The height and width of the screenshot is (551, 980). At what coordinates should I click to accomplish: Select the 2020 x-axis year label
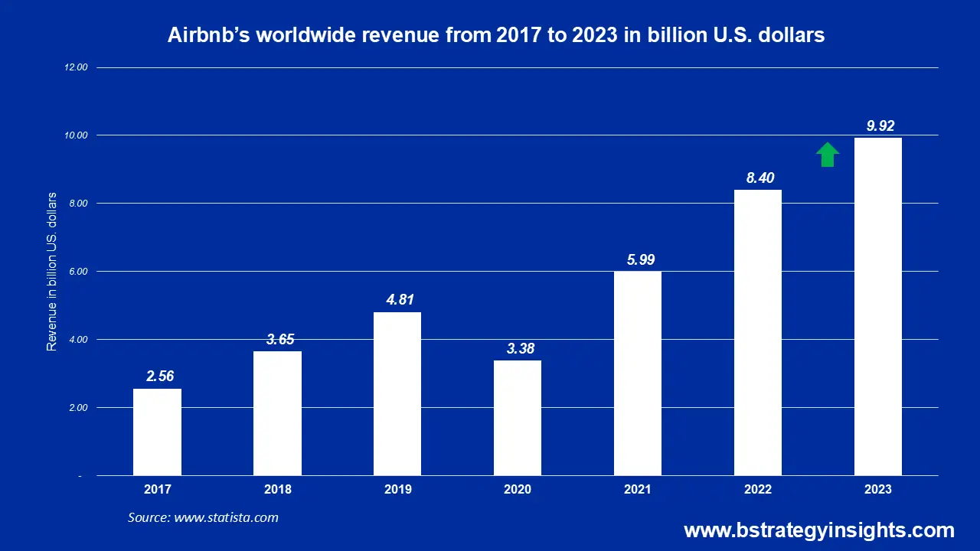(x=517, y=490)
